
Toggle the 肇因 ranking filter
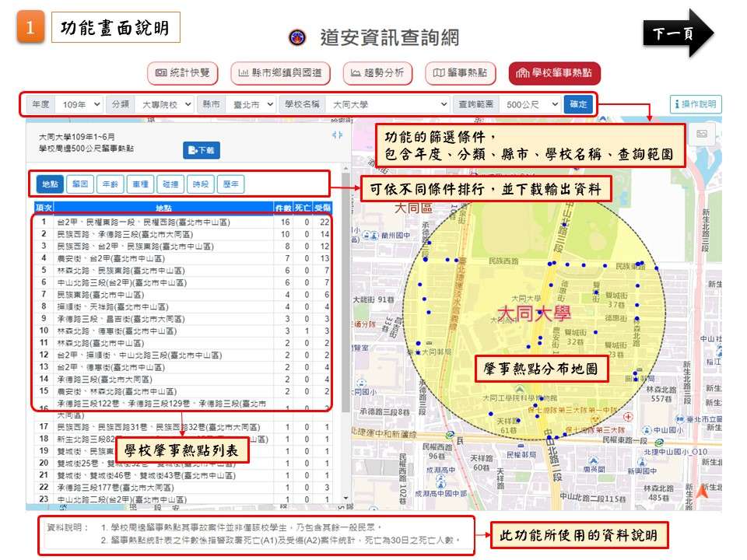pos(80,184)
